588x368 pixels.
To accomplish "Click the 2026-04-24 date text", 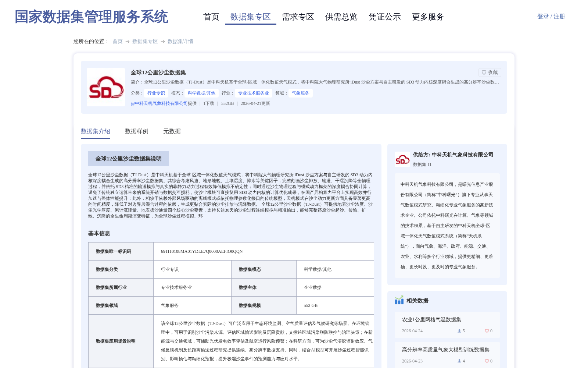I will point(412,331).
